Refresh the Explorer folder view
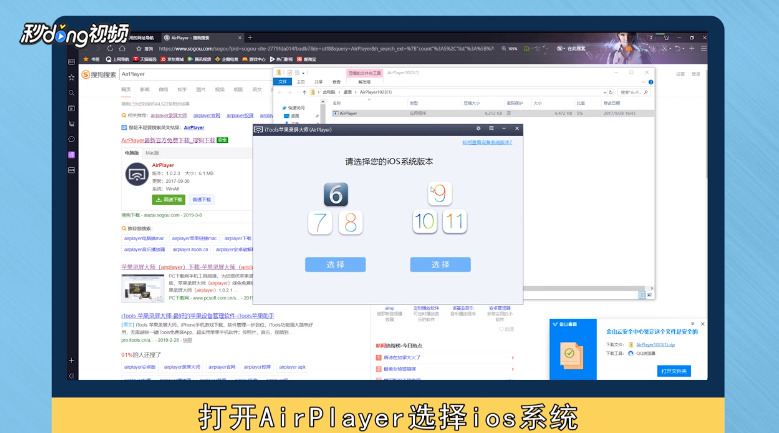Image resolution: width=779 pixels, height=433 pixels. click(611, 92)
